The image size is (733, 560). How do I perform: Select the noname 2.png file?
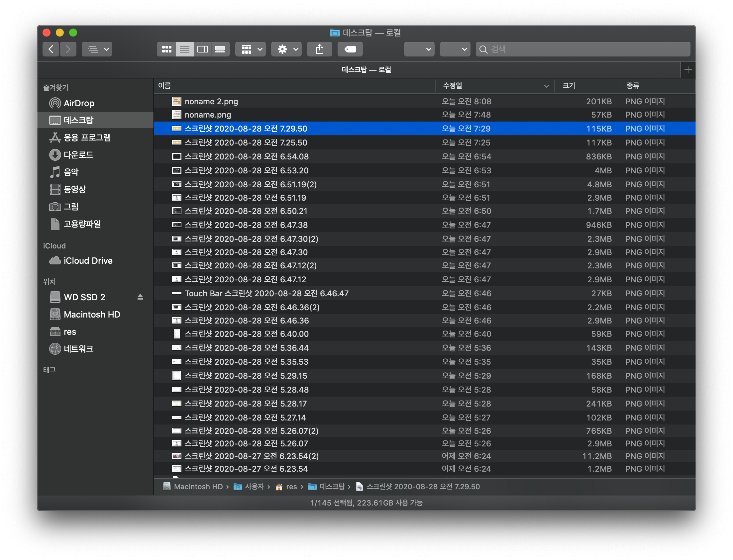pos(211,101)
